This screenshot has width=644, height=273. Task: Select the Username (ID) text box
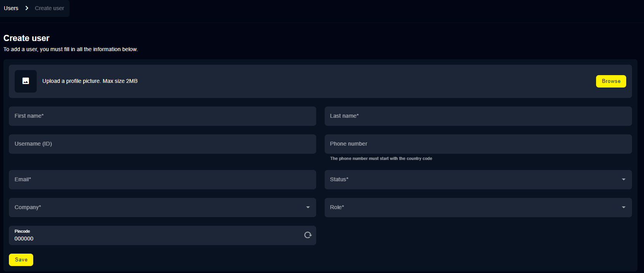click(162, 144)
